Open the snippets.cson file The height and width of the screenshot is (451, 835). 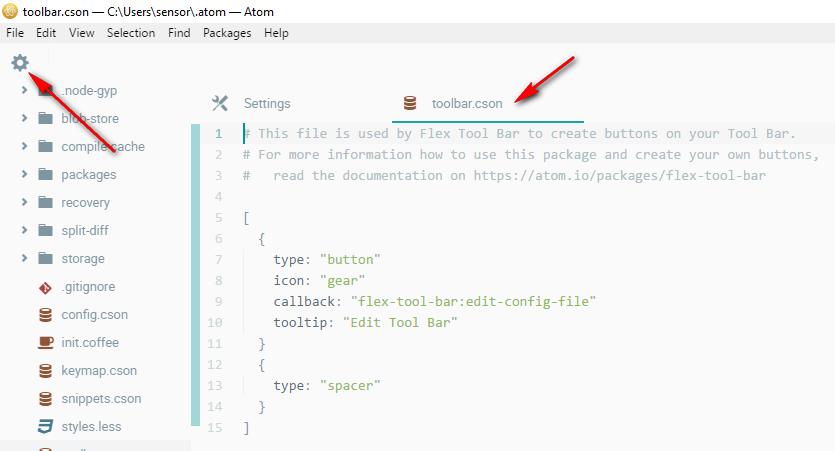coord(101,399)
